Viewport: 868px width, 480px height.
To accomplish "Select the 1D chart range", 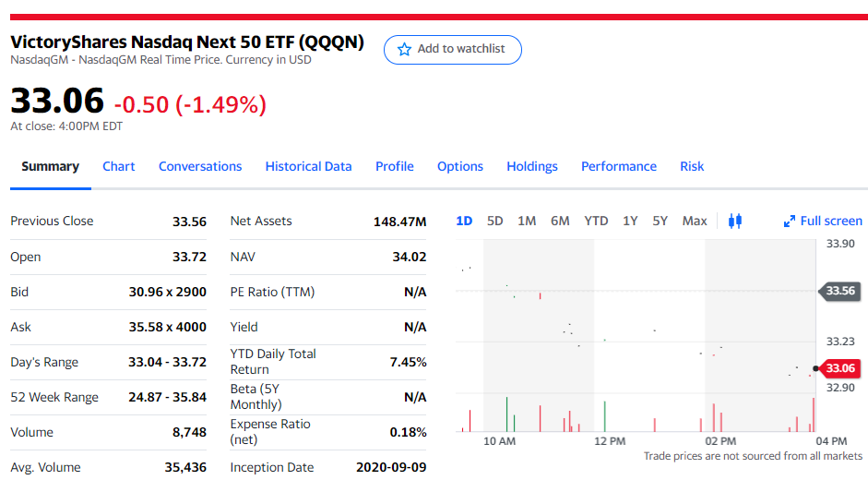I will coord(464,222).
